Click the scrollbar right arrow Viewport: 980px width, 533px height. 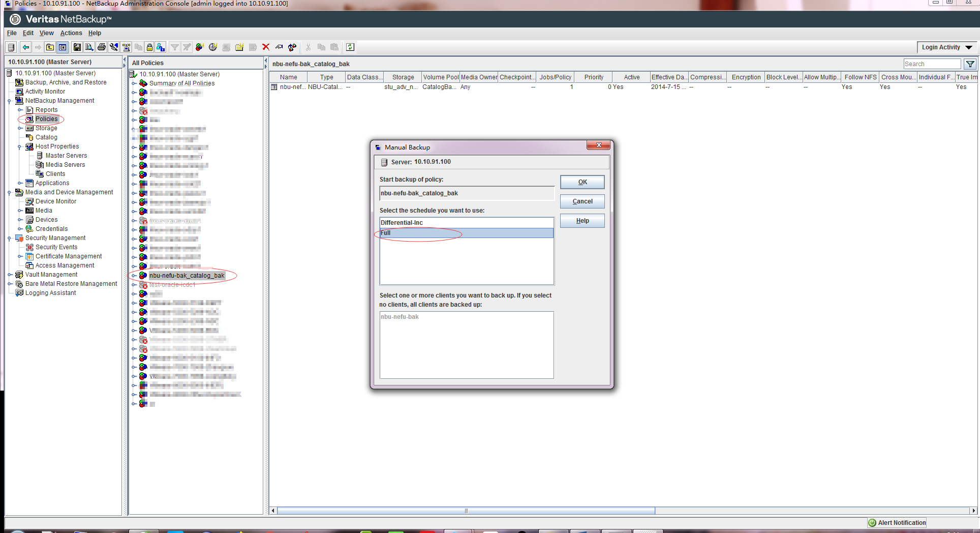(973, 511)
